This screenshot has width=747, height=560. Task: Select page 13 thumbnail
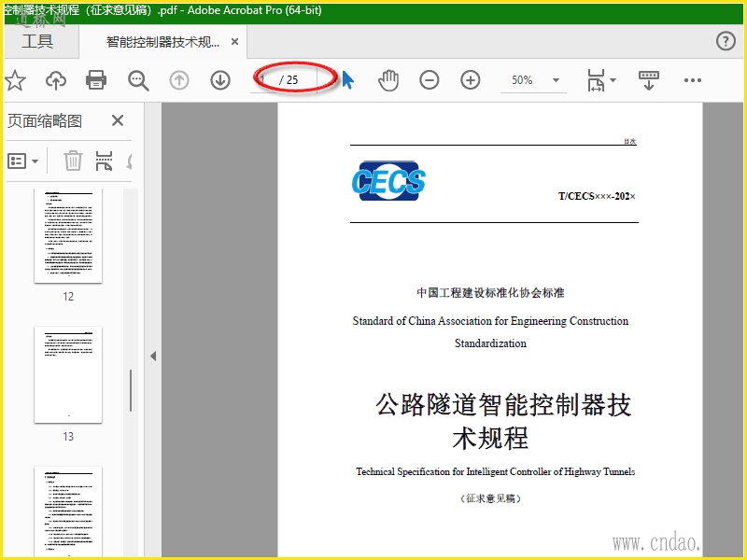(x=68, y=375)
